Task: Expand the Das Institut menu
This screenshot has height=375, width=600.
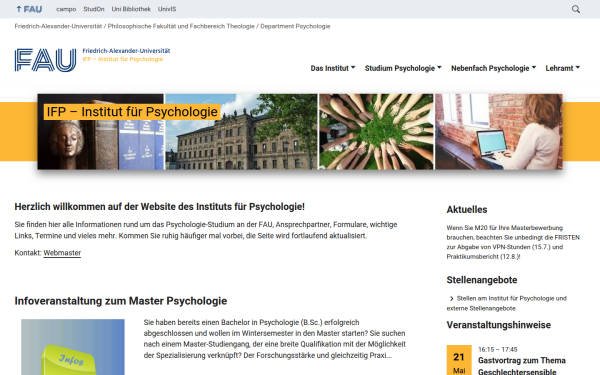Action: [x=333, y=68]
